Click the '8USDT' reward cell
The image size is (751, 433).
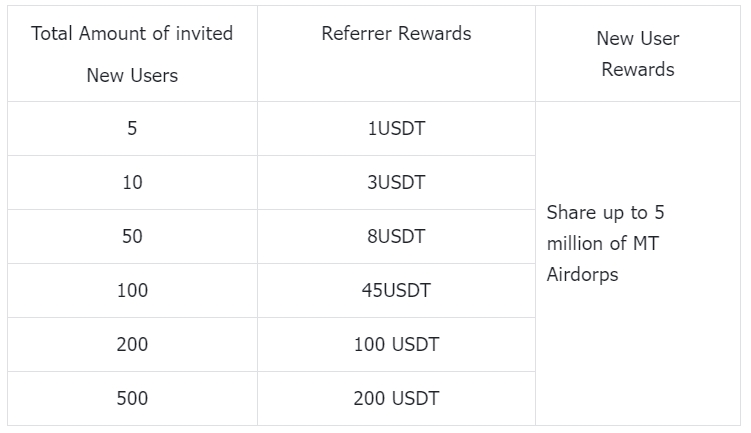(396, 237)
